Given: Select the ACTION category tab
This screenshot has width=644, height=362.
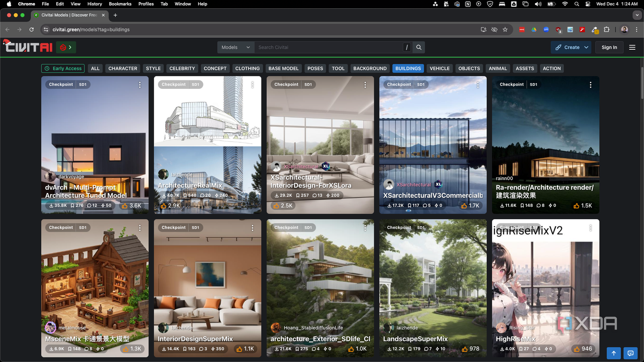Looking at the screenshot, I should [552, 68].
